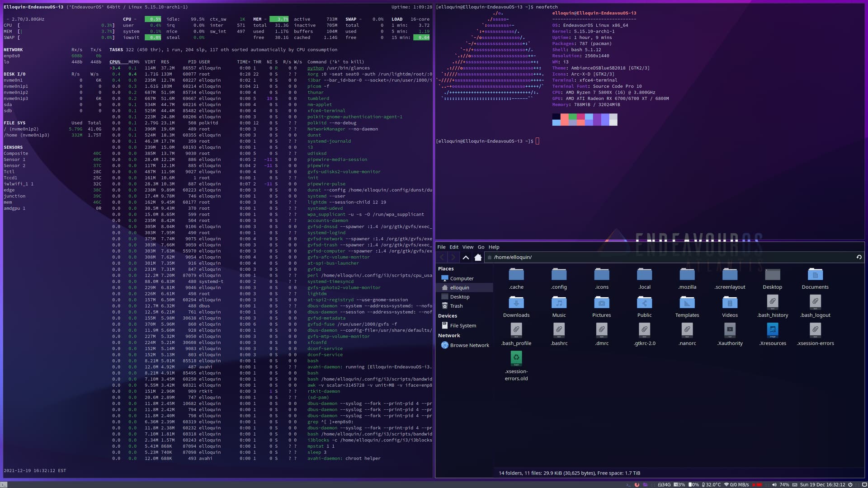Screen dimensions: 868x488
Task: Click the 32.0°C temperature indicator
Action: click(x=711, y=485)
